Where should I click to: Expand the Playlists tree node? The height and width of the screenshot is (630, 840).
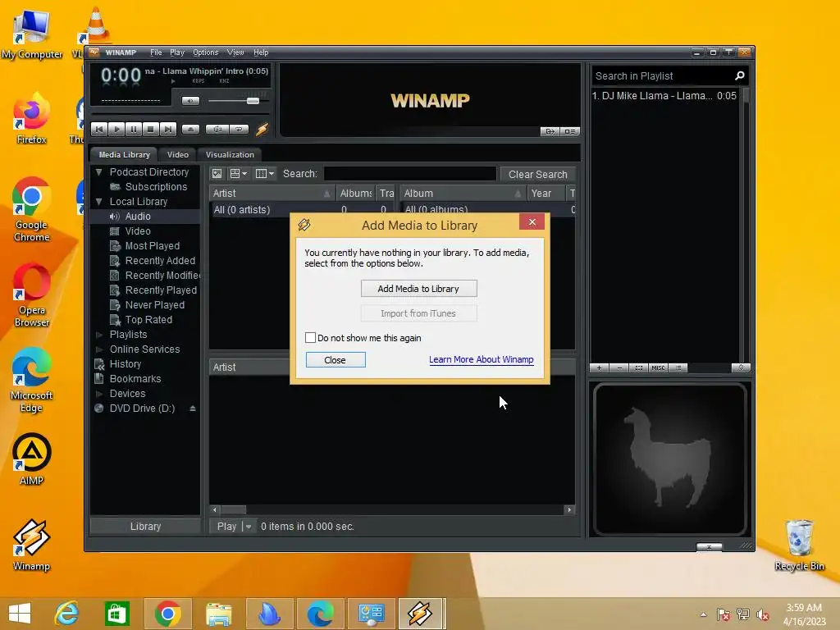[x=98, y=335]
